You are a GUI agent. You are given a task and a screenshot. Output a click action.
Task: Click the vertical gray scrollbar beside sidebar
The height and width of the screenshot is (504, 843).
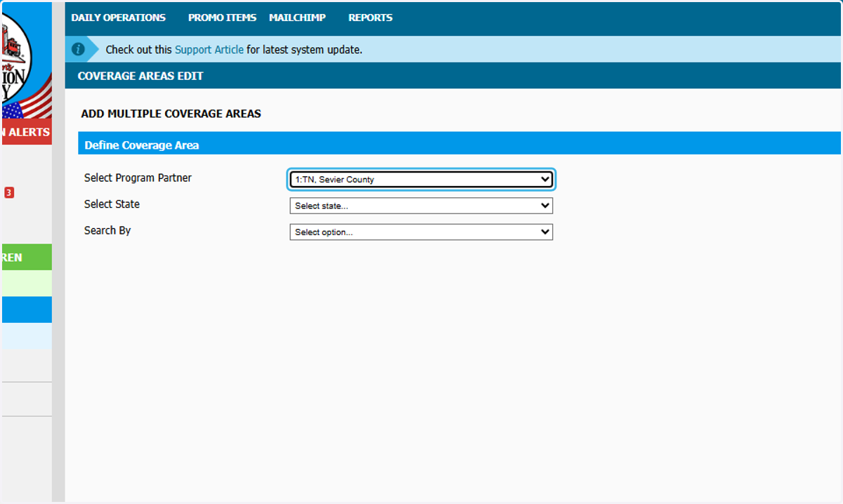tap(58, 252)
